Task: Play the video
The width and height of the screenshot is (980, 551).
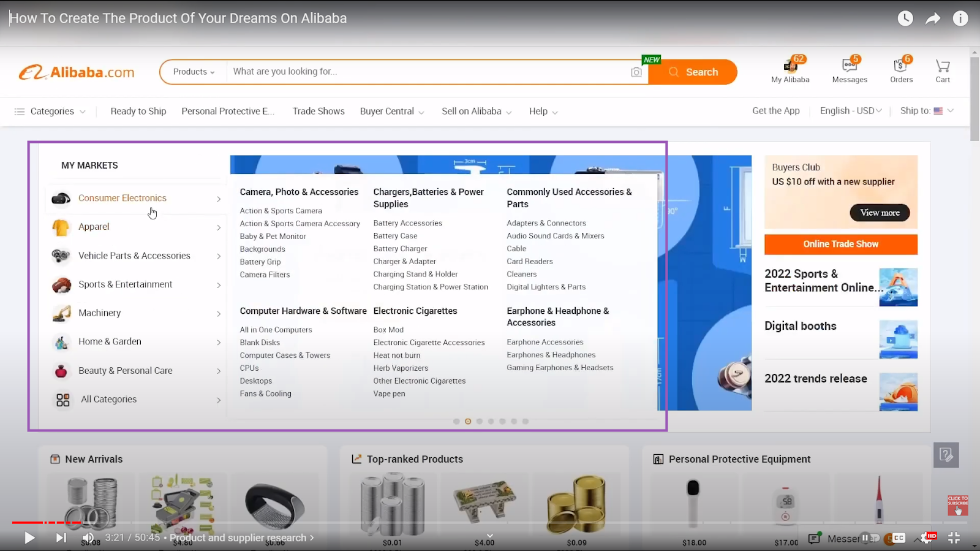Action: pos(29,538)
